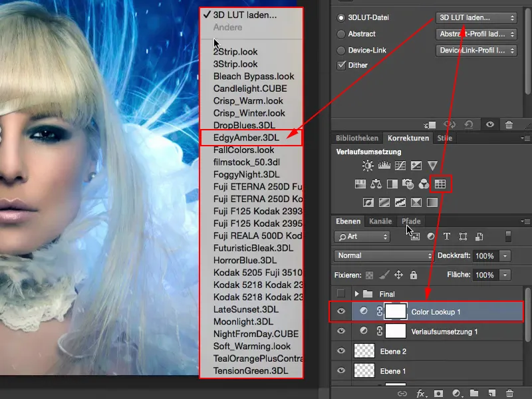Open the Fläche fill dropdown arrow
The width and height of the screenshot is (532, 399).
(505, 275)
